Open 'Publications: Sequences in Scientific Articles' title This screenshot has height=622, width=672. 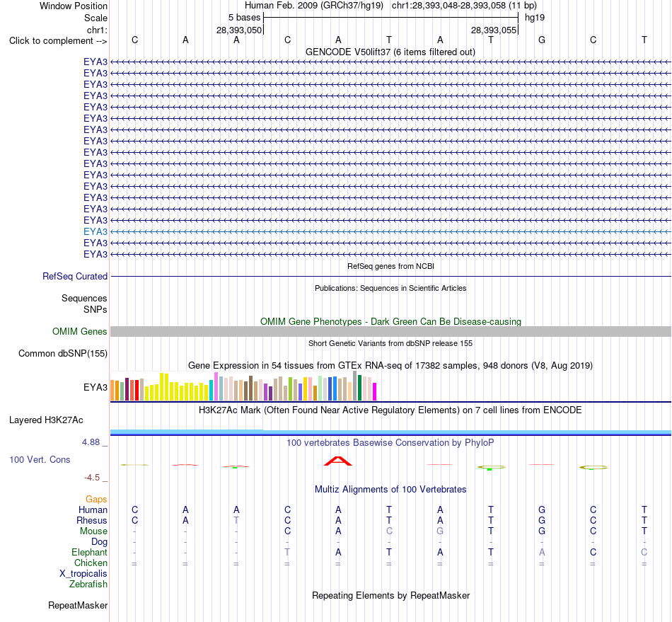pyautogui.click(x=390, y=288)
